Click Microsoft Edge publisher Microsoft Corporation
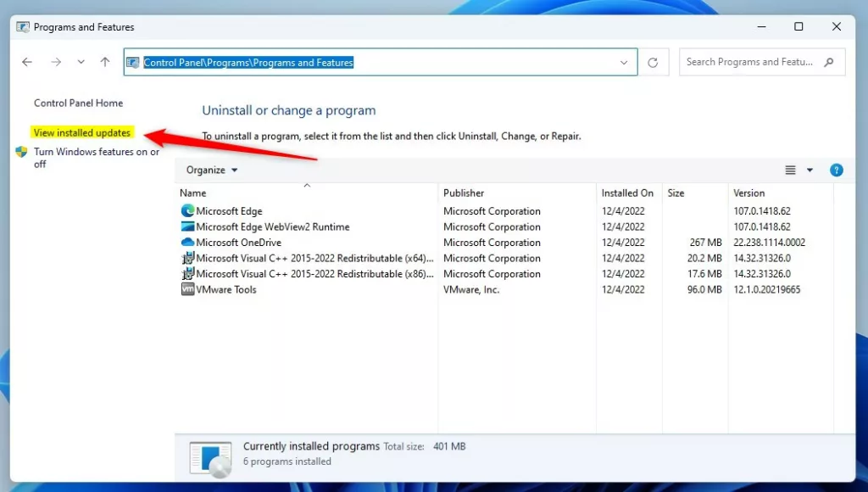 click(x=492, y=211)
